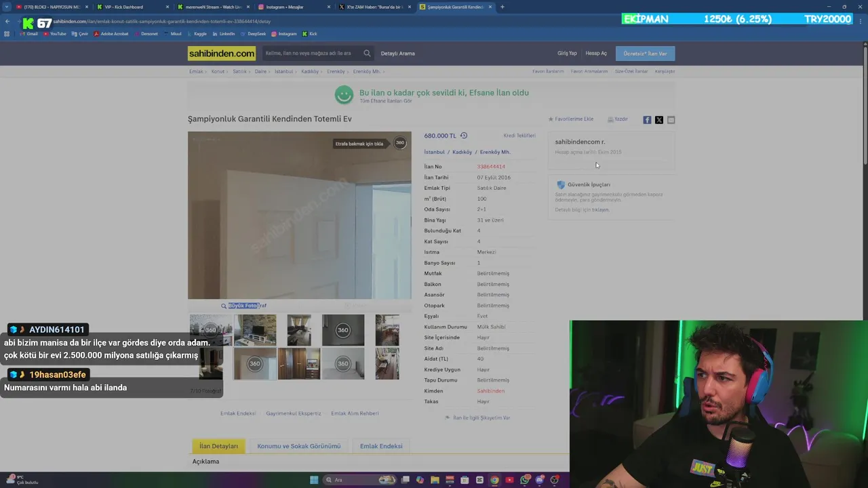Select living room TV thumbnail photo

point(255,330)
